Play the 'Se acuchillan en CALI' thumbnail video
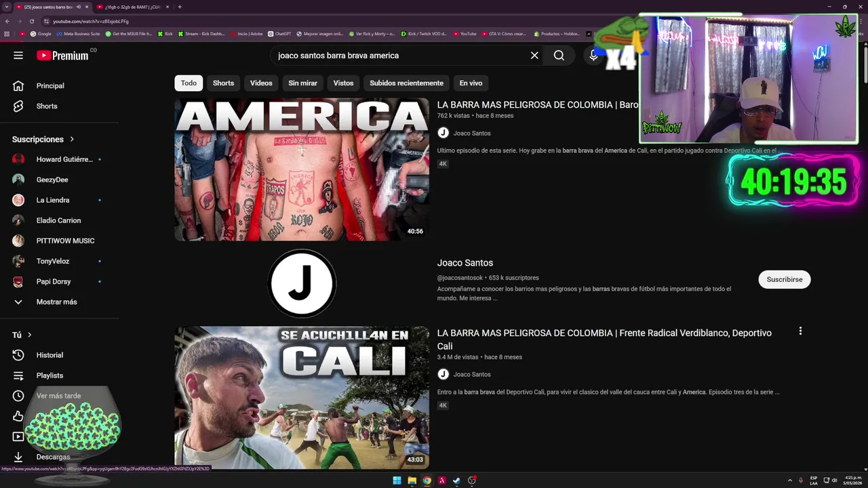 [302, 397]
